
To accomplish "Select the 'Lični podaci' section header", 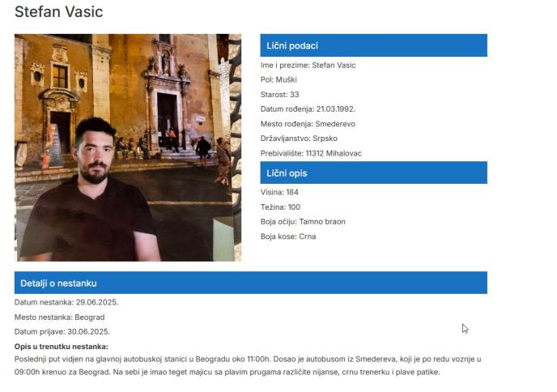I will (x=374, y=45).
